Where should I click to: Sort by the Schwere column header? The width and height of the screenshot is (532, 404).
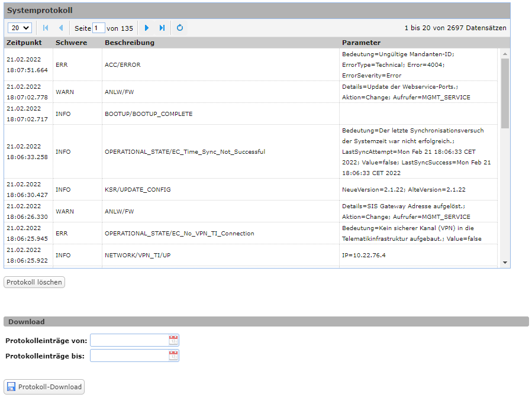click(71, 43)
